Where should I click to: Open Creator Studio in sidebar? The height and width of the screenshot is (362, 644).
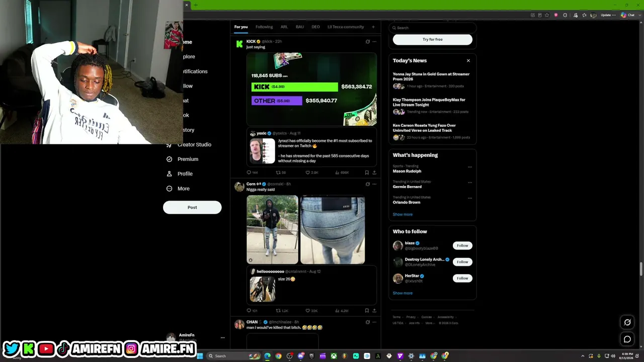pyautogui.click(x=189, y=144)
